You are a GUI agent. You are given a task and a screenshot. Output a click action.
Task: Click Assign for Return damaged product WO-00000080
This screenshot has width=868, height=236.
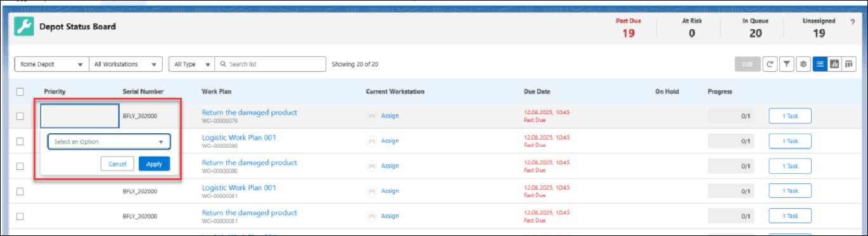[x=390, y=166]
